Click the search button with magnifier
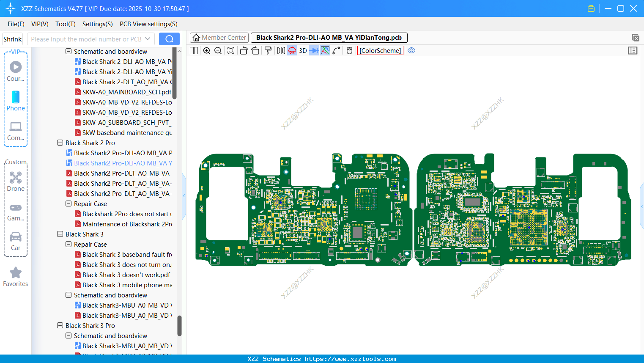Viewport: 644px width, 363px height. pyautogui.click(x=169, y=39)
